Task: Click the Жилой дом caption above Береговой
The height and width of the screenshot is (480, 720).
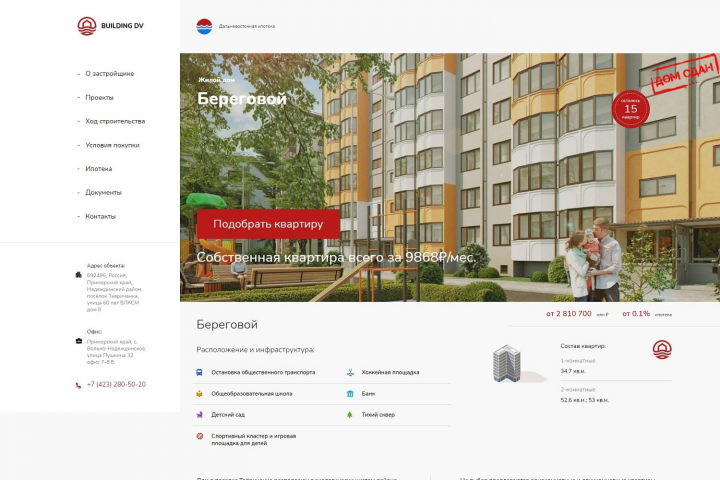Action: [x=216, y=80]
